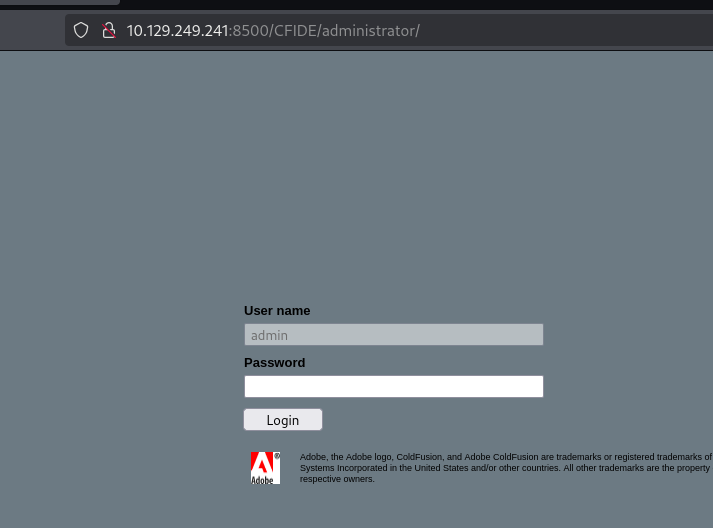
Task: Click the User name field containing admin
Action: (394, 335)
